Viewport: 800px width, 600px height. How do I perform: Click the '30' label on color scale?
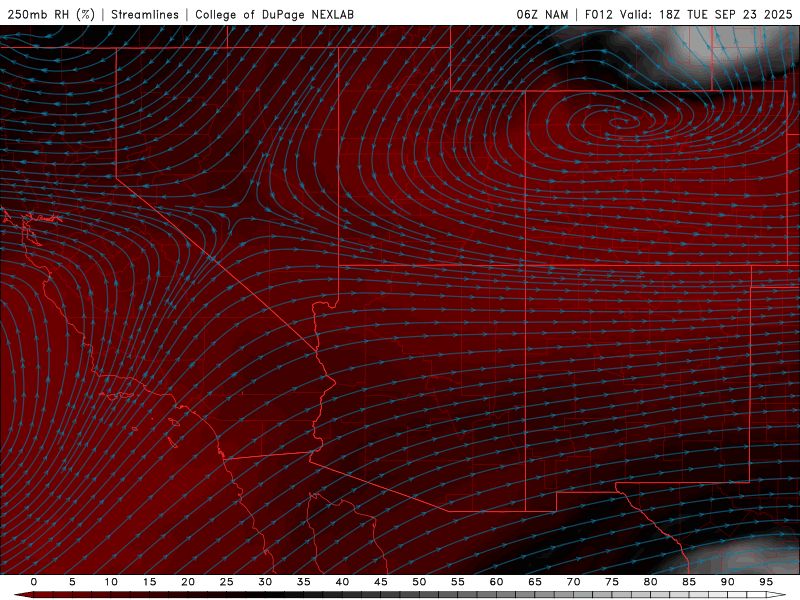coord(265,582)
